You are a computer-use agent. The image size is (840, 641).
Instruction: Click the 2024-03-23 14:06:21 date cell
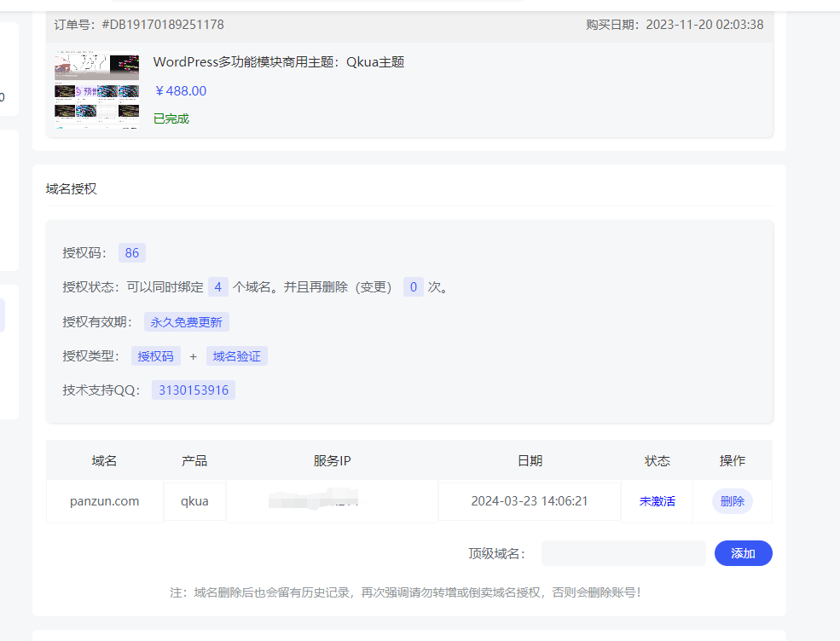tap(530, 501)
